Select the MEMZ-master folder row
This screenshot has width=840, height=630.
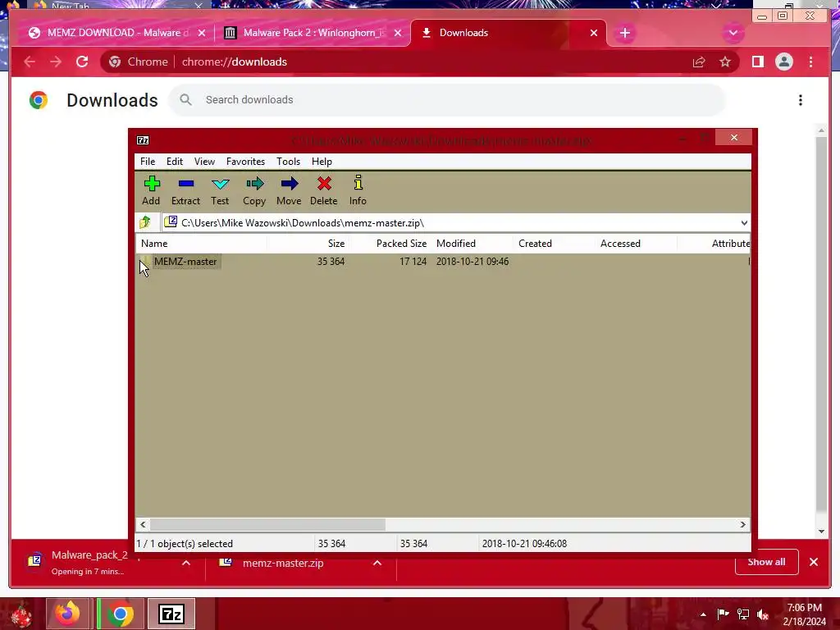coord(442,262)
